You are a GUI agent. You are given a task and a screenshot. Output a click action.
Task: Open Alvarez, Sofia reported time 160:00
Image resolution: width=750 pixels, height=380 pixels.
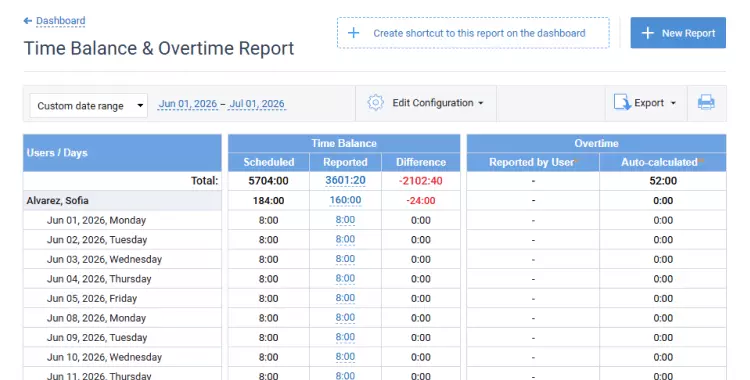[345, 200]
